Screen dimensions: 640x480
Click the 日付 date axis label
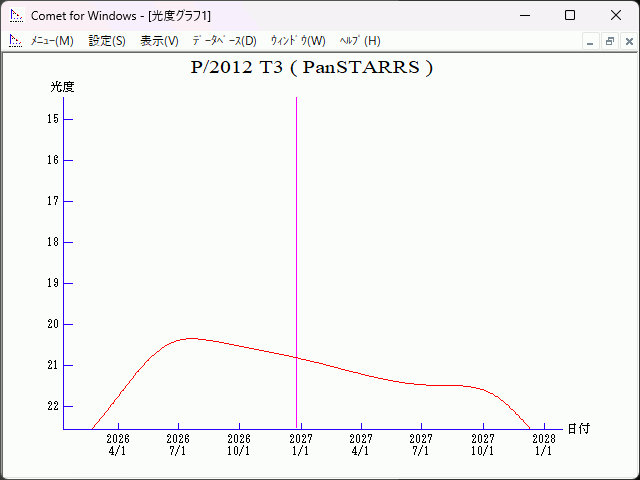(x=578, y=429)
